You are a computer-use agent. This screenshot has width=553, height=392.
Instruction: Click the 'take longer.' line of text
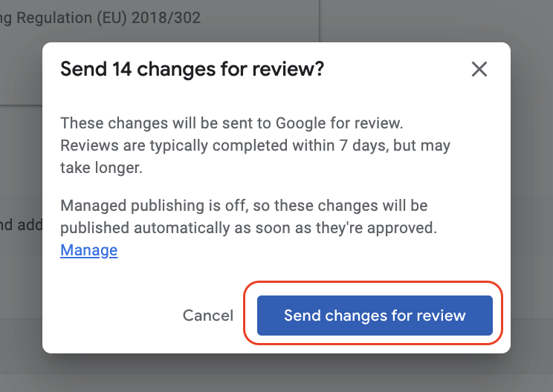point(101,168)
